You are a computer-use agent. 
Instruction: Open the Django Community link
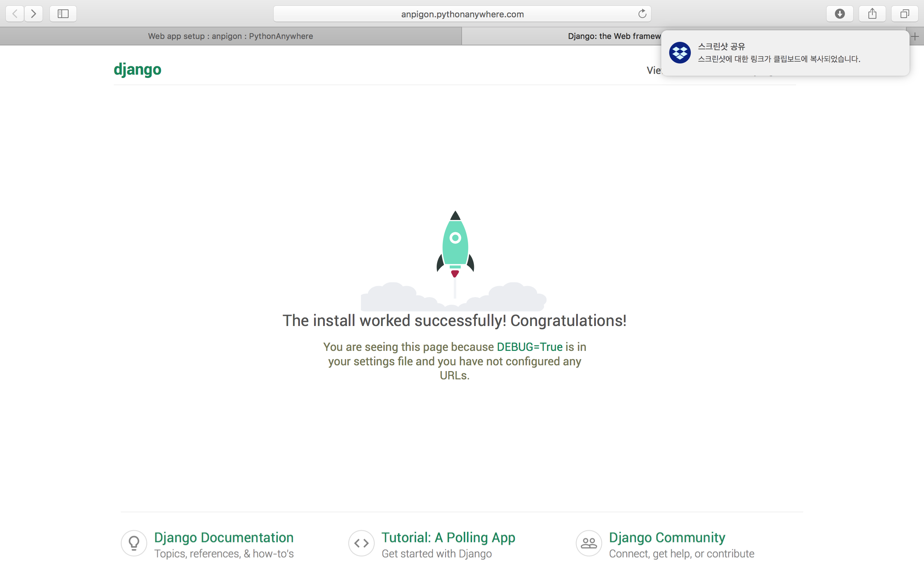click(667, 537)
